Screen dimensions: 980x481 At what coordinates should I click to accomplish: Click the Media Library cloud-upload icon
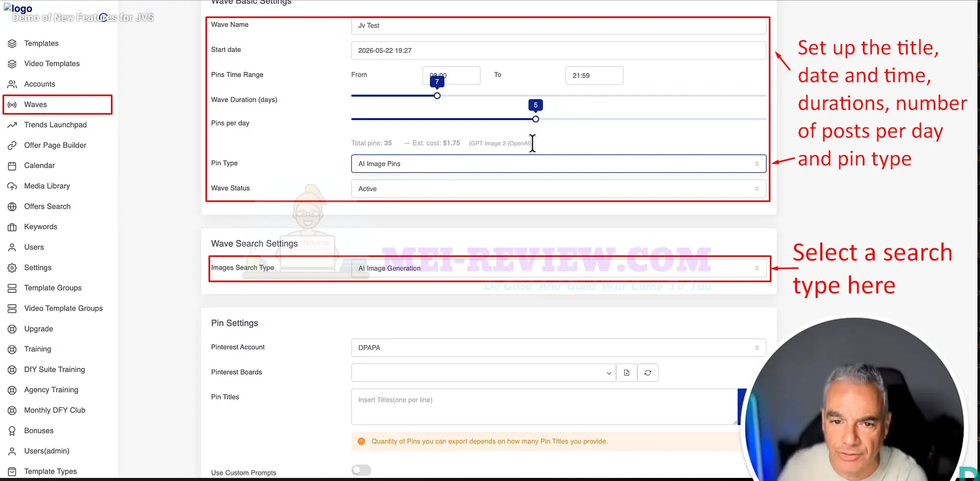click(12, 186)
